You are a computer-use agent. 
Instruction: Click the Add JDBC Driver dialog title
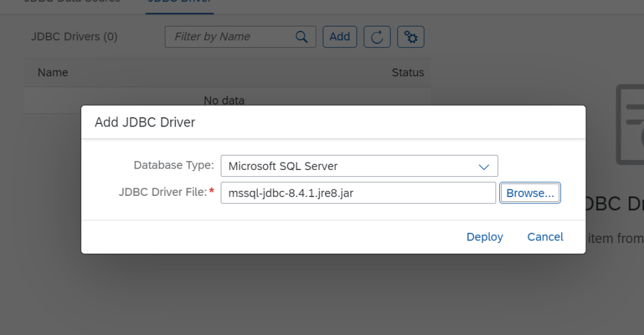[x=145, y=122]
